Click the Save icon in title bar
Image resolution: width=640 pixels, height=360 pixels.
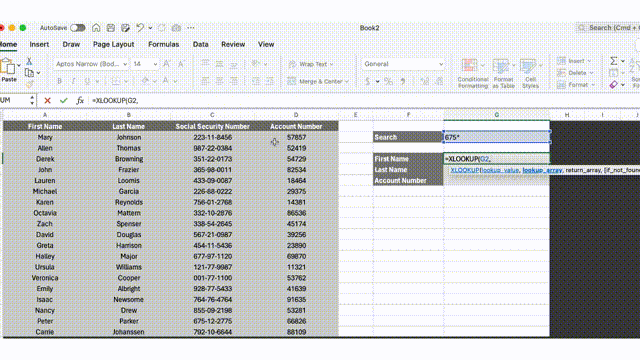click(x=111, y=28)
